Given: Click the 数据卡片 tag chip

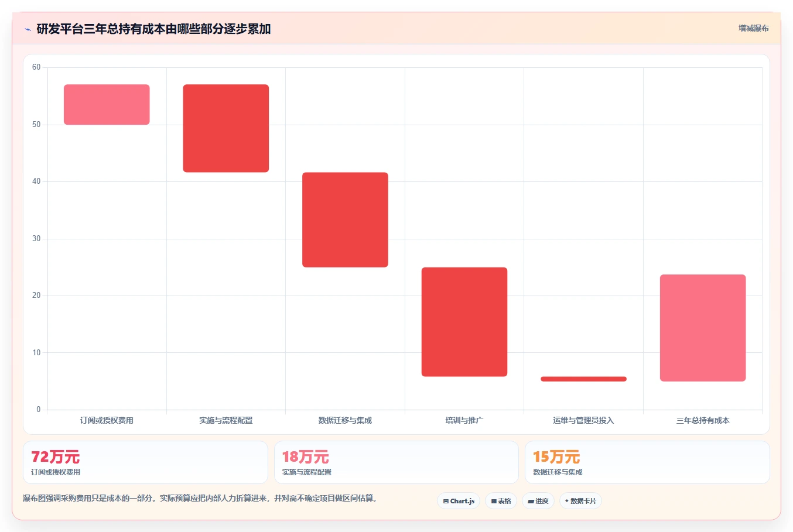Looking at the screenshot, I should click(x=580, y=501).
